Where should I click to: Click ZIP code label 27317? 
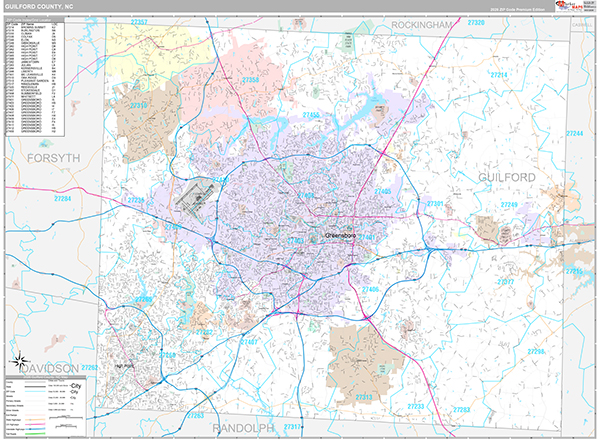292,426
